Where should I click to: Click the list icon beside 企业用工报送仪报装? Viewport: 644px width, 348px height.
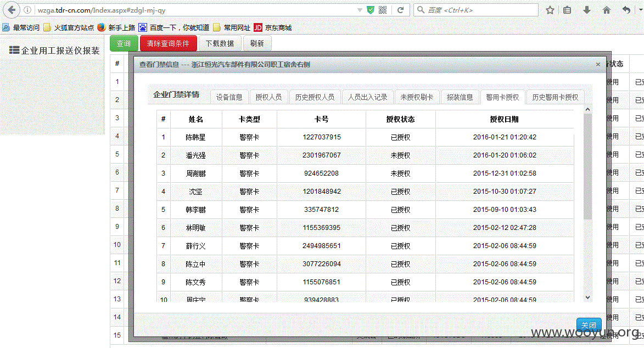pos(14,50)
